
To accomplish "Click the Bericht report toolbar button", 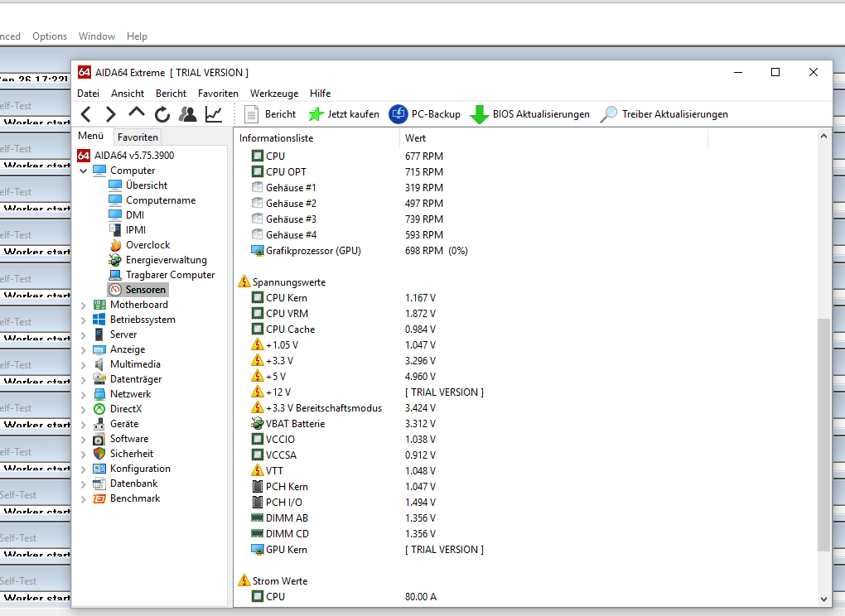I will (x=270, y=114).
